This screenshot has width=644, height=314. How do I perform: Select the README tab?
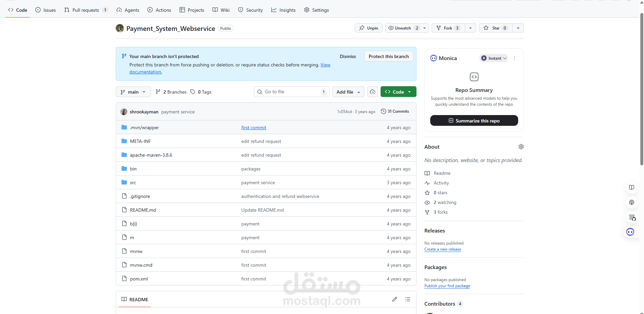(135, 299)
